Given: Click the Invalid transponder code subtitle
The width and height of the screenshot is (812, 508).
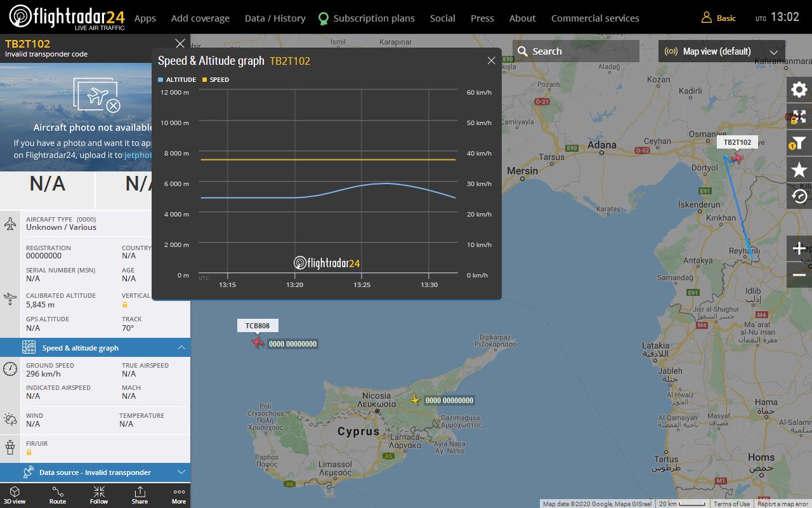Looking at the screenshot, I should coord(46,54).
